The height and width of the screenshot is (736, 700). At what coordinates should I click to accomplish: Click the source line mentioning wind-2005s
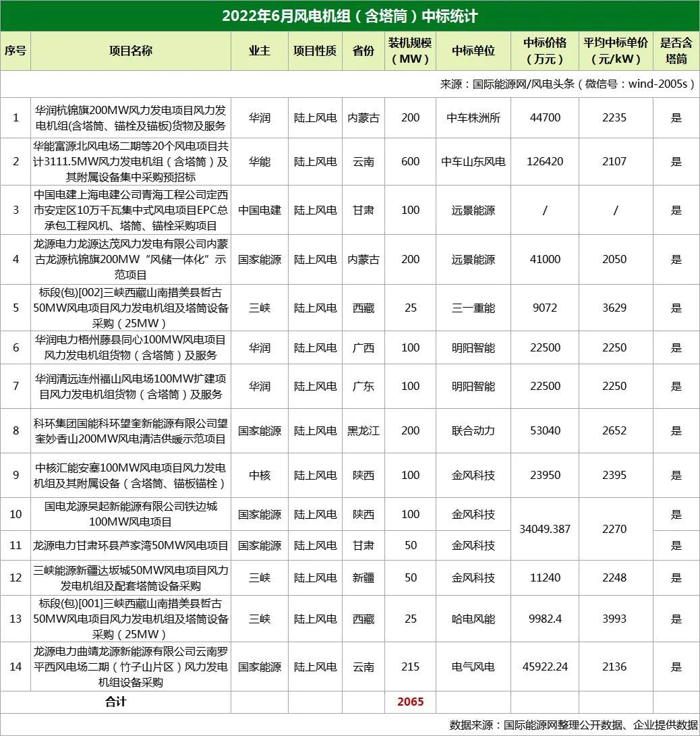(566, 84)
